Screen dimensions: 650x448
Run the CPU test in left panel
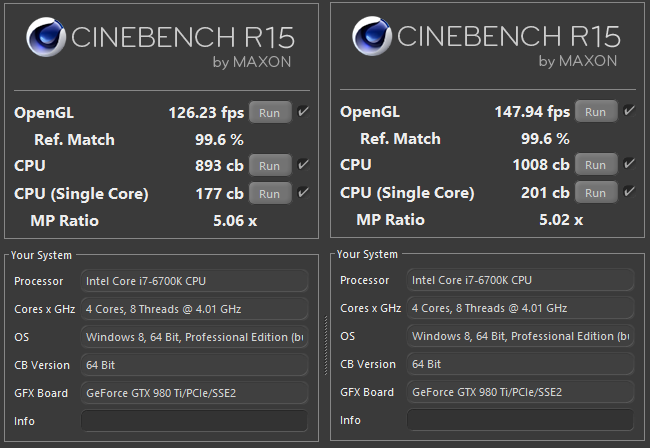pos(270,165)
